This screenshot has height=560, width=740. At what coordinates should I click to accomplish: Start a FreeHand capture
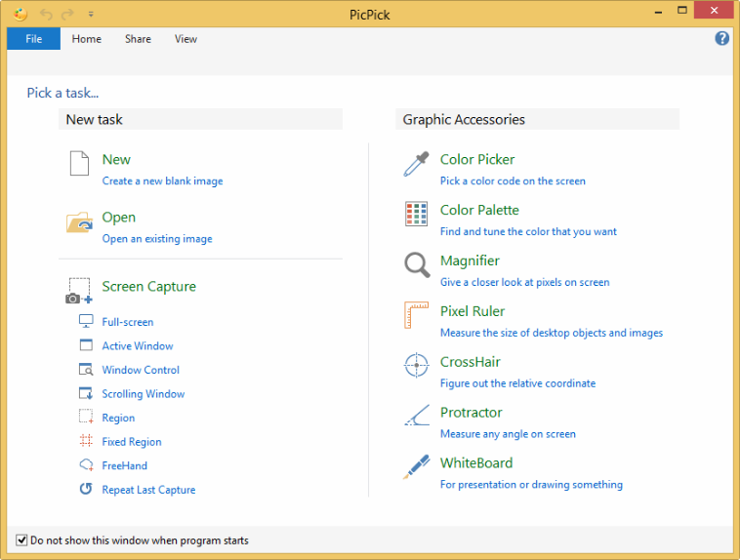(x=124, y=466)
